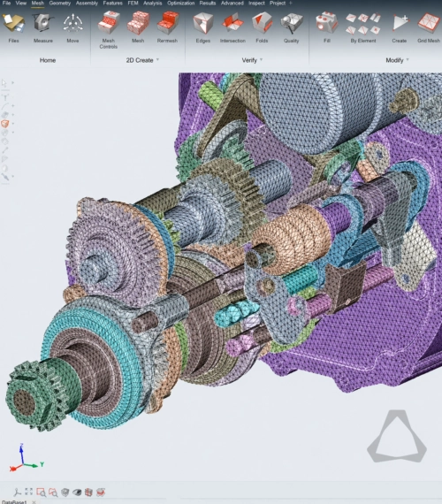Open the Analysis ribbon tab

click(x=152, y=4)
